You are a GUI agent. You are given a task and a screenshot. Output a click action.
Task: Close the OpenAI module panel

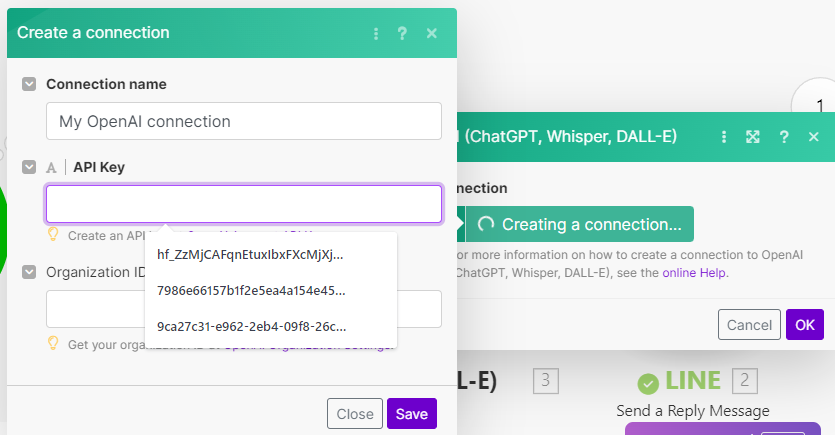(x=814, y=137)
